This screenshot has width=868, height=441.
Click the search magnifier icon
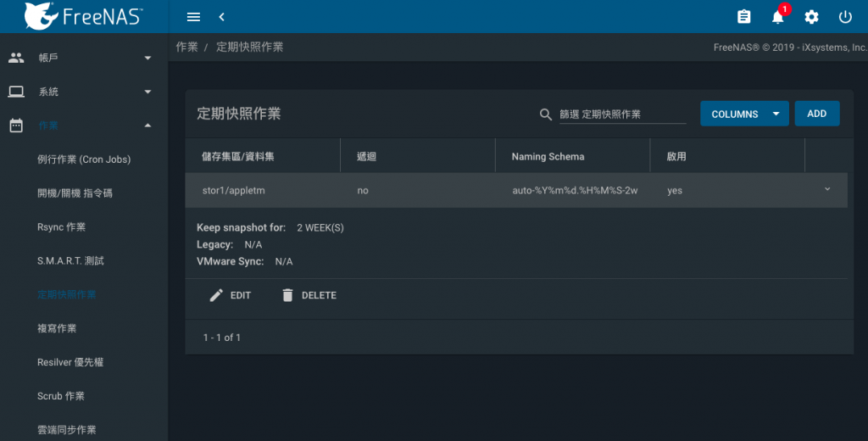pyautogui.click(x=545, y=114)
